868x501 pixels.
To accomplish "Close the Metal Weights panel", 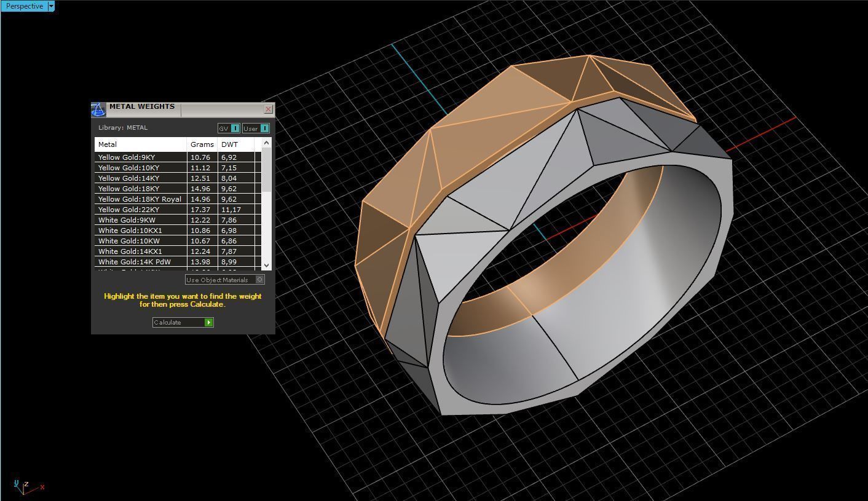I will click(268, 109).
